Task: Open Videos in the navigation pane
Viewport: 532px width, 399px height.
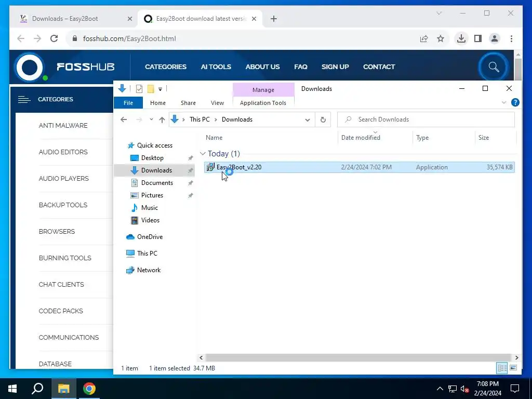Action: [x=150, y=220]
